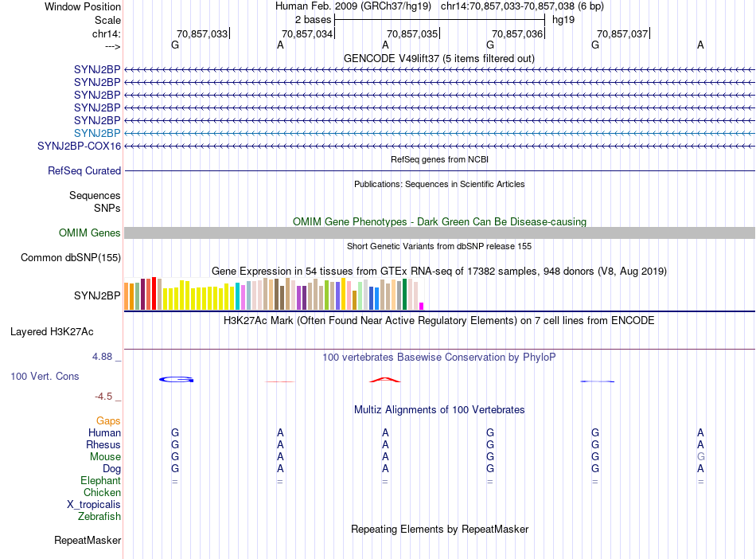Click the '--->' strand direction arrow

[112, 46]
